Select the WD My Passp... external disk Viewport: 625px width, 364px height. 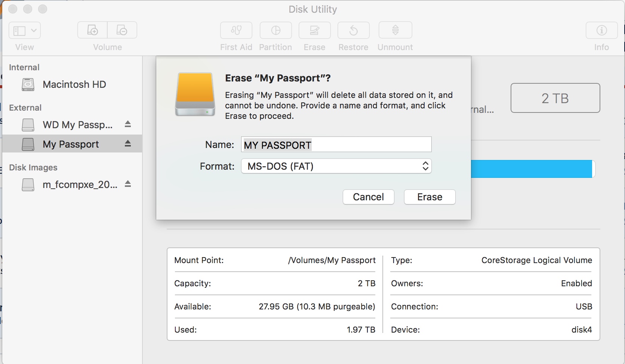click(72, 124)
